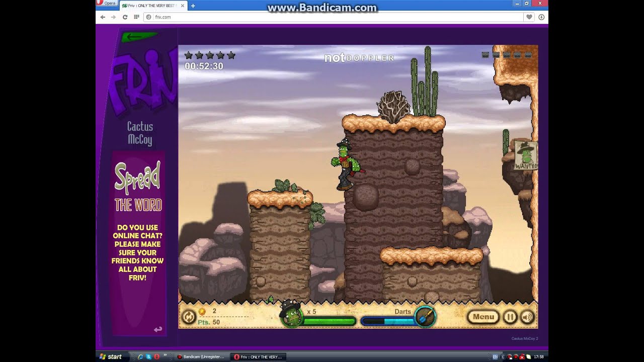This screenshot has width=644, height=362.
Task: Click the Wanted poster in the game
Action: pyautogui.click(x=525, y=155)
